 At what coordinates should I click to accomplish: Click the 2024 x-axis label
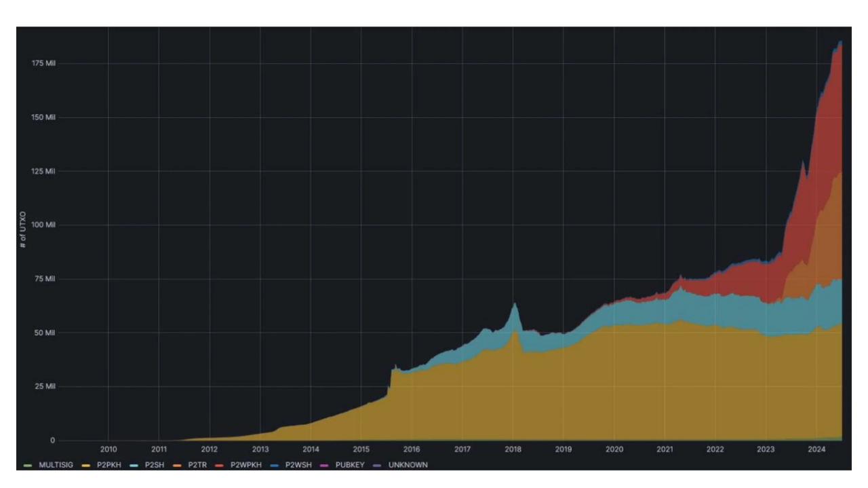pos(816,449)
